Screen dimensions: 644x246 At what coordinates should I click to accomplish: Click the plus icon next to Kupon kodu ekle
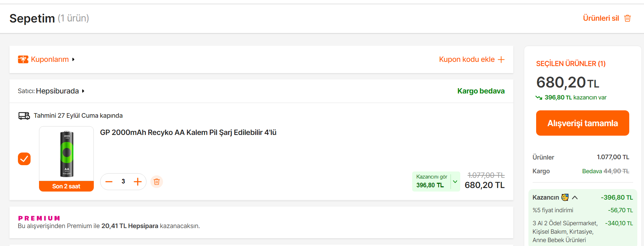pyautogui.click(x=501, y=60)
